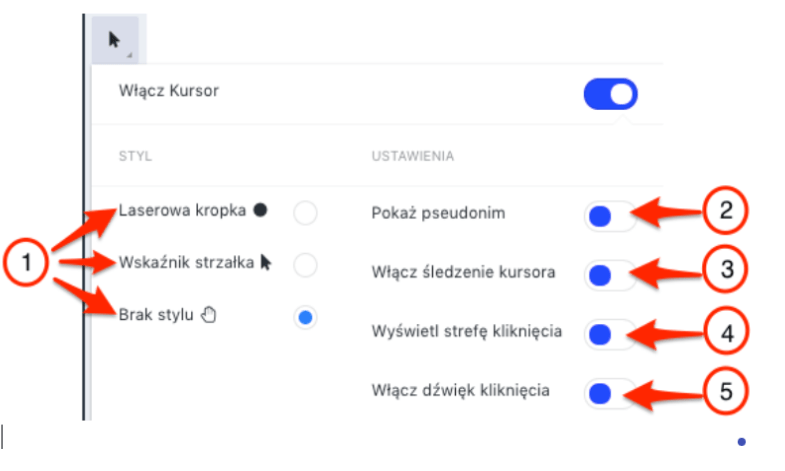This screenshot has height=471, width=785.
Task: Switch on Włącz dźwięk kliknięcia
Action: pyautogui.click(x=609, y=392)
